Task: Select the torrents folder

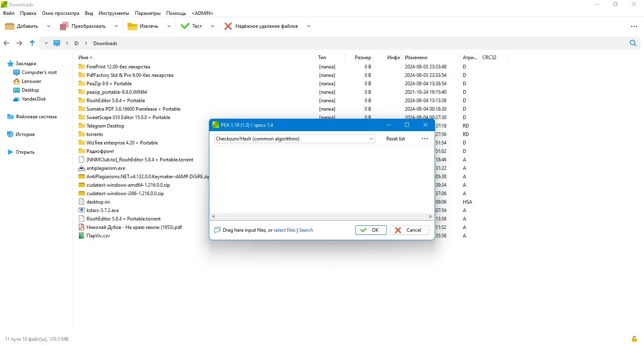Action: (x=95, y=134)
